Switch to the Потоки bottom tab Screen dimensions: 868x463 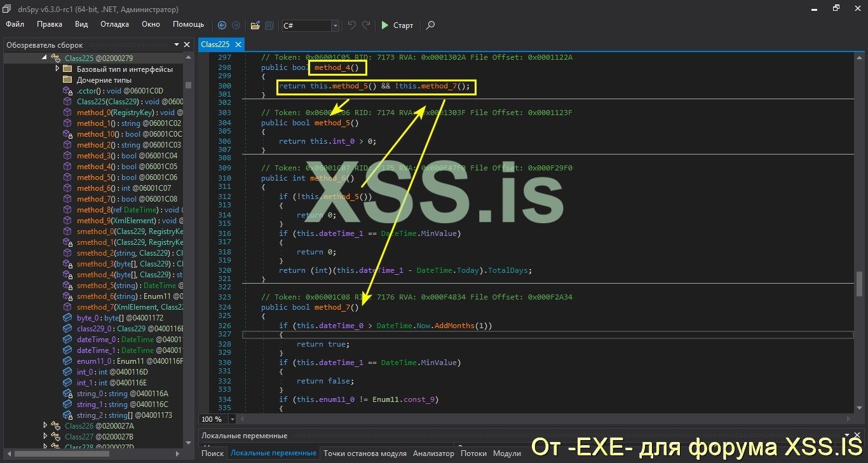tap(473, 453)
